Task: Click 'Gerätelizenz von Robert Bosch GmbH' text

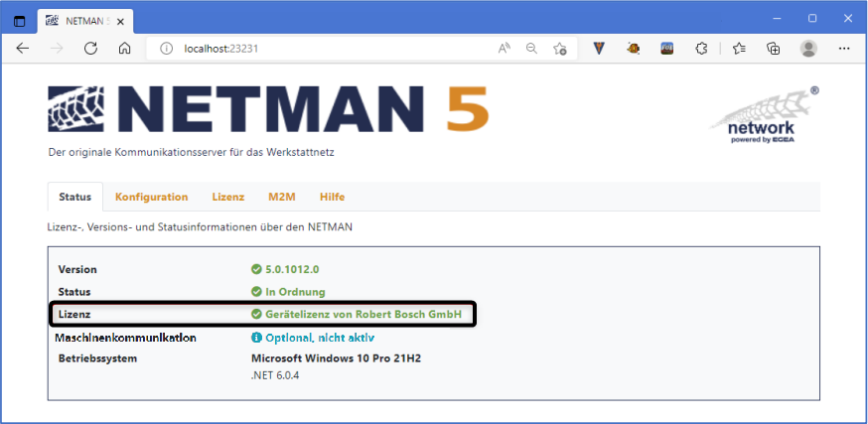Action: (x=363, y=315)
